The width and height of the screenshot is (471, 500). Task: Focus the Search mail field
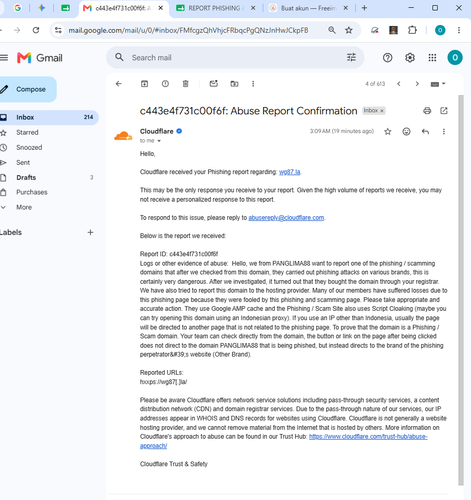click(235, 58)
